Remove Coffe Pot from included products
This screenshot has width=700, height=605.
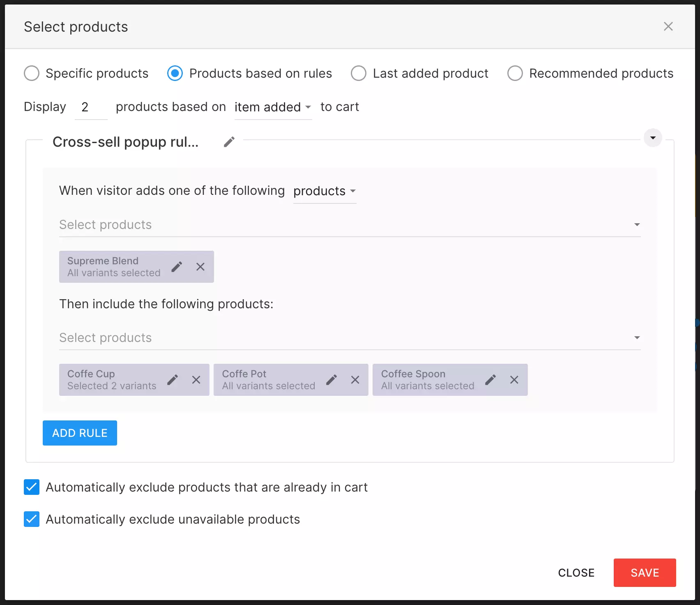coord(355,380)
